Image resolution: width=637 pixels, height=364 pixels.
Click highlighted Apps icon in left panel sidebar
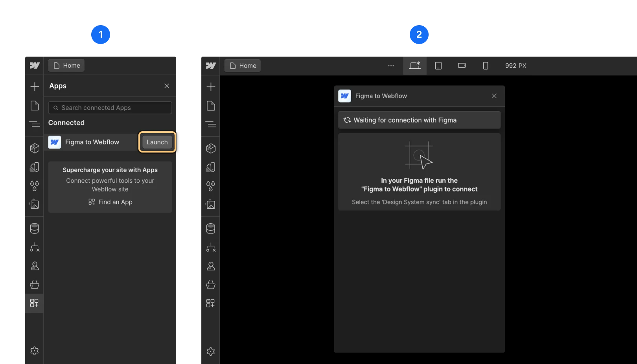(35, 303)
